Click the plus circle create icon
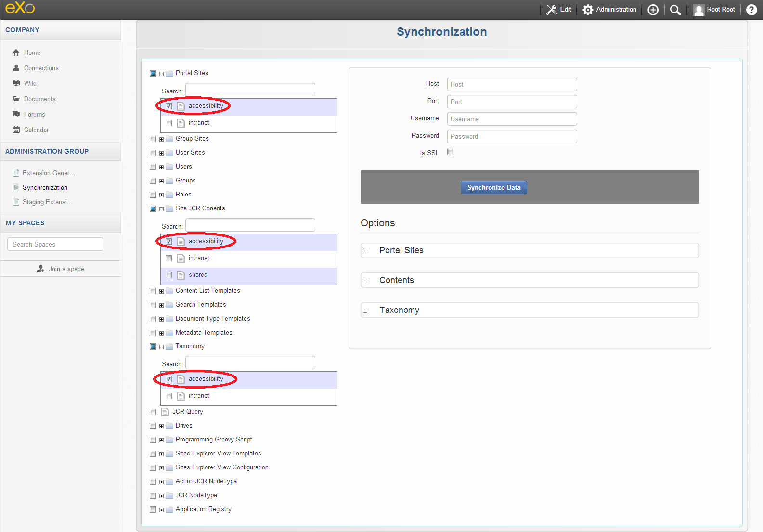 click(x=653, y=10)
